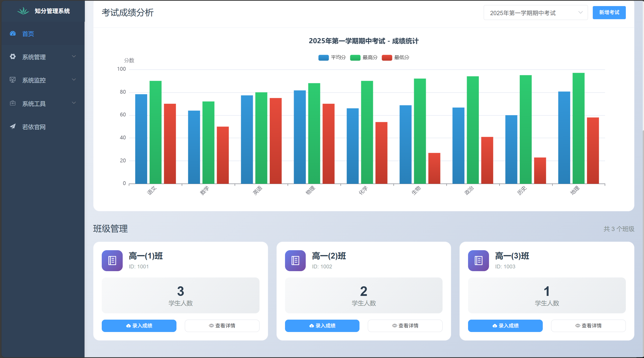Viewport: 644px width, 358px height.
Task: Click the ID: 1001 label
Action: point(139,267)
